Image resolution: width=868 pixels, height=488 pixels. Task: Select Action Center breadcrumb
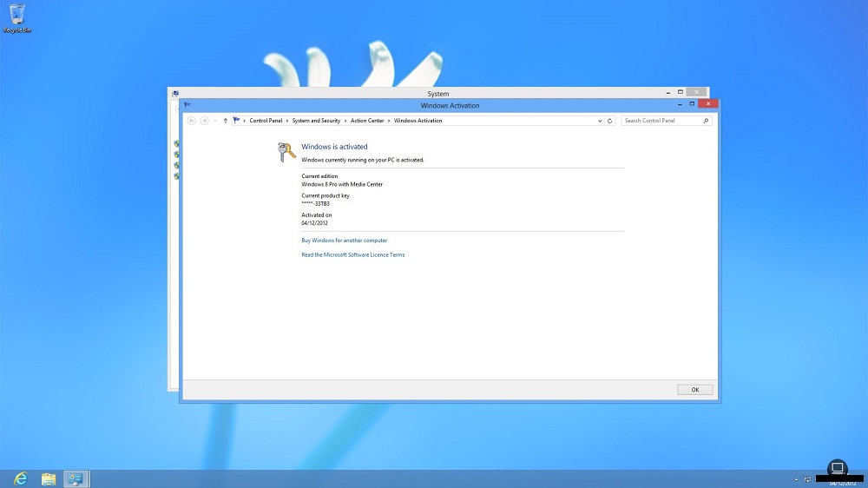point(367,120)
